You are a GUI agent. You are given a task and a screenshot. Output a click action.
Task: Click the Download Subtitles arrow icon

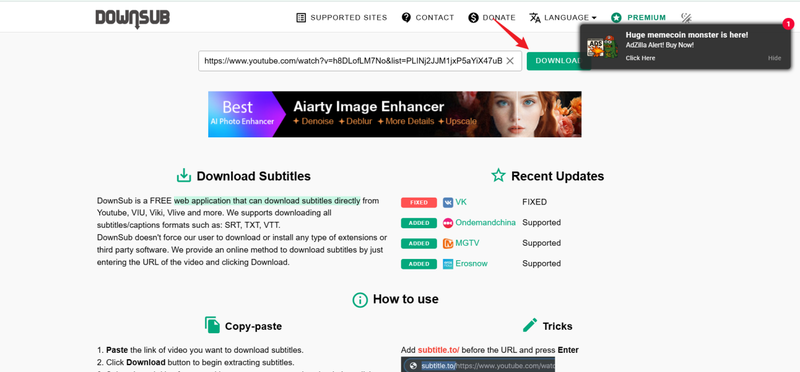(x=184, y=176)
